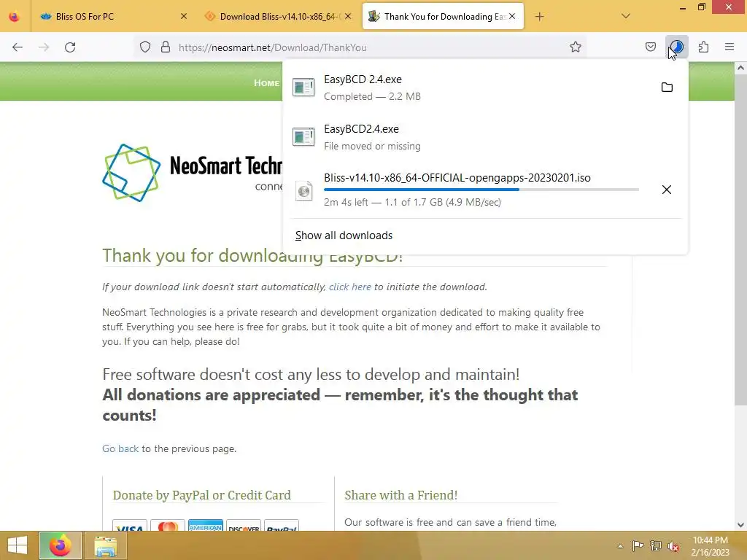
Task: Switch to the Bliss OS For PC tab
Action: click(x=112, y=17)
